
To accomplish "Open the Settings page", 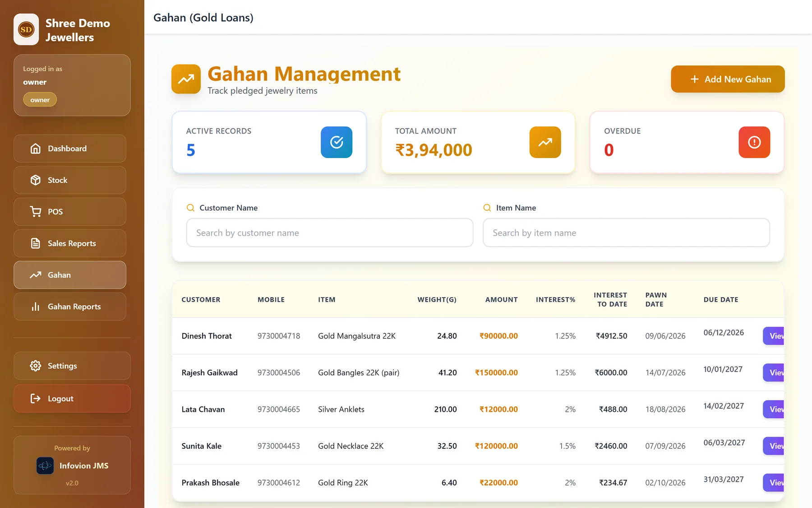I will tap(72, 366).
